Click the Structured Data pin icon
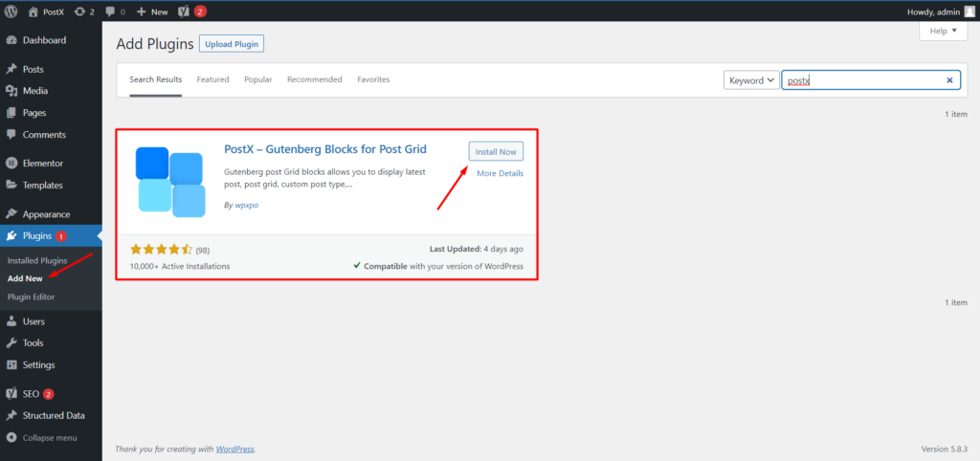The image size is (980, 461). (x=11, y=416)
